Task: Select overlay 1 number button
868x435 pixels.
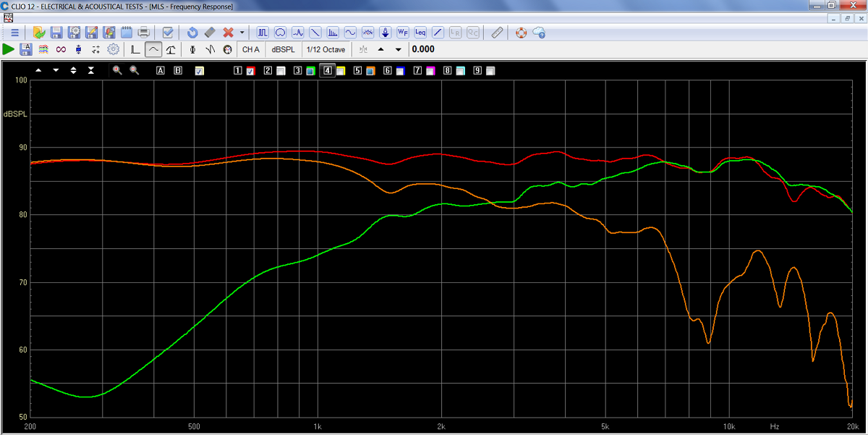Action: 238,70
